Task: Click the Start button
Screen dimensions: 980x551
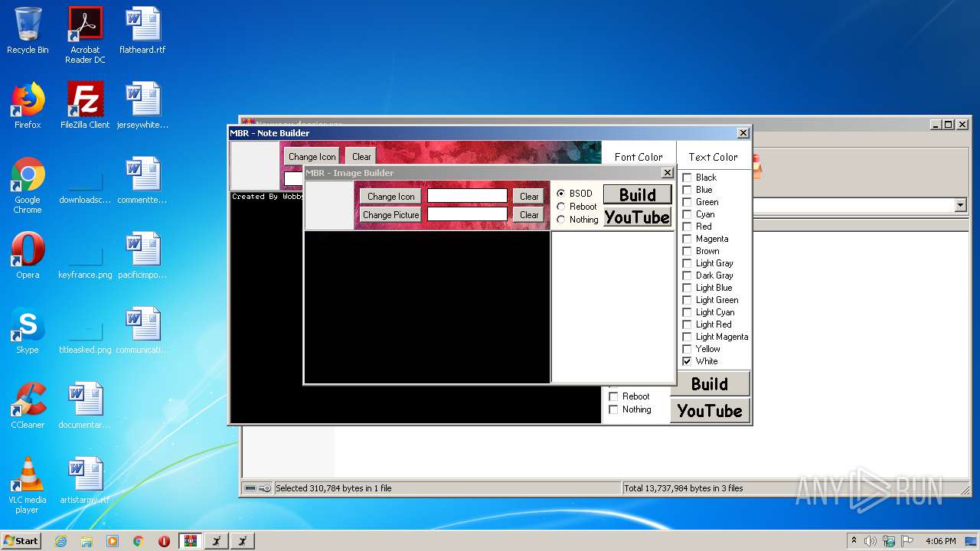Action: coord(21,541)
